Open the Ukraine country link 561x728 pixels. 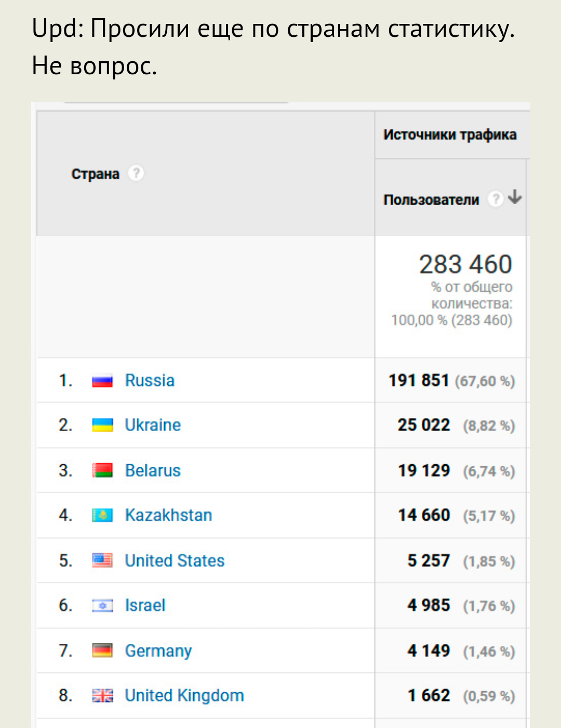click(153, 425)
